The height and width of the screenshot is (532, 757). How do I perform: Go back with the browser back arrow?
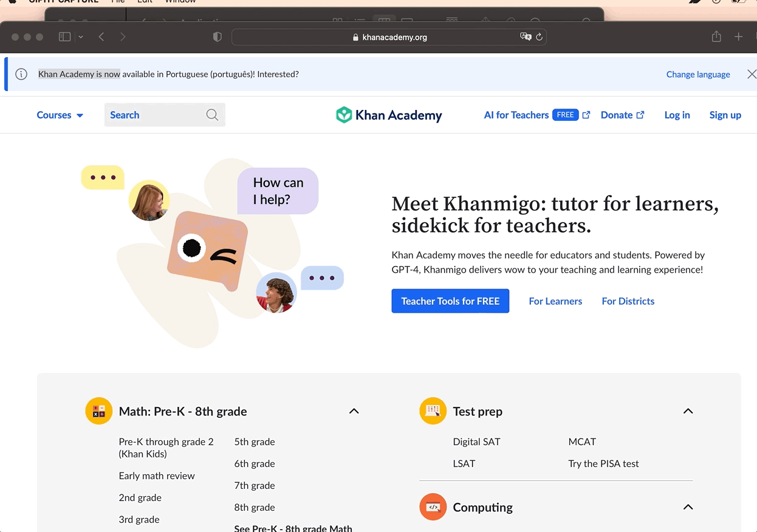(101, 37)
